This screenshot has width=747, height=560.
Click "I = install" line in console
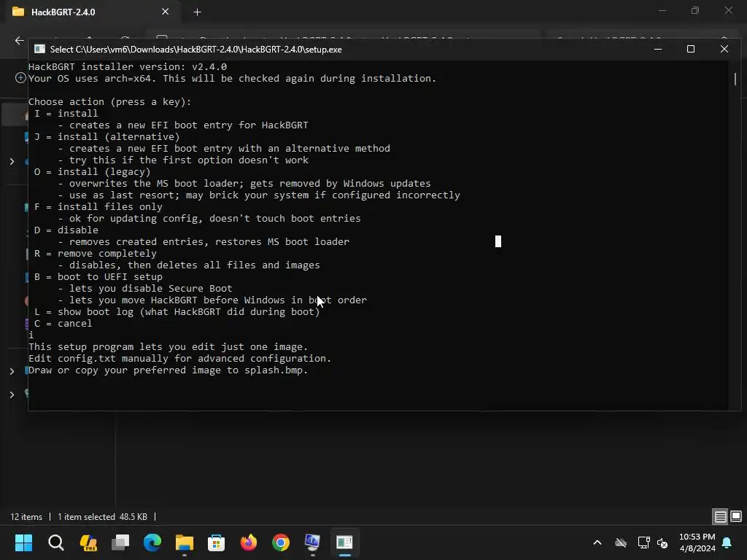(x=66, y=113)
